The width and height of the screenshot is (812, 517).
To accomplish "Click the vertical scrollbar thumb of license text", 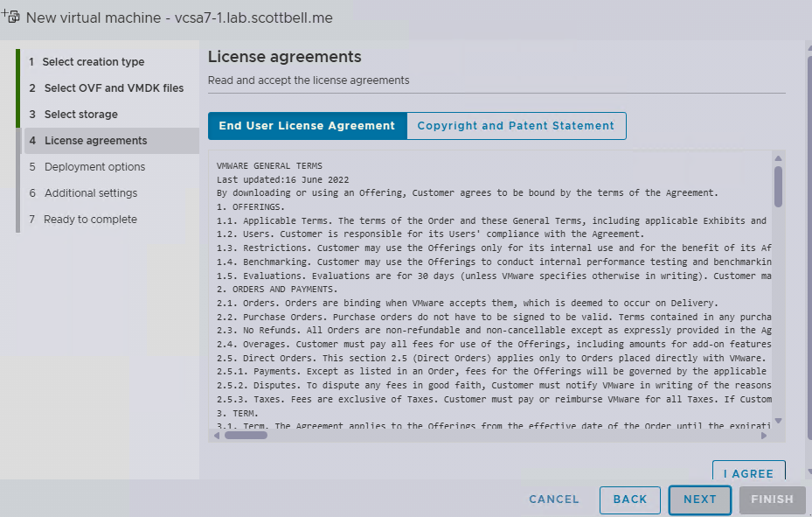I will [778, 185].
